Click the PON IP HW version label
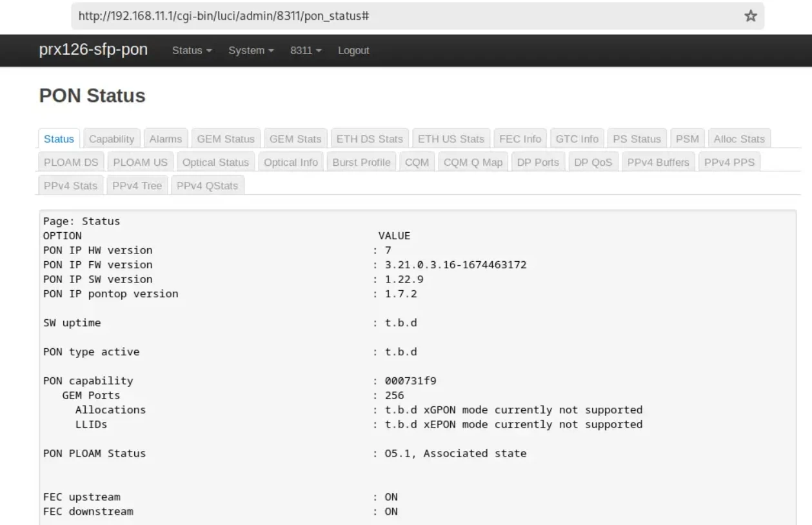 coord(98,250)
